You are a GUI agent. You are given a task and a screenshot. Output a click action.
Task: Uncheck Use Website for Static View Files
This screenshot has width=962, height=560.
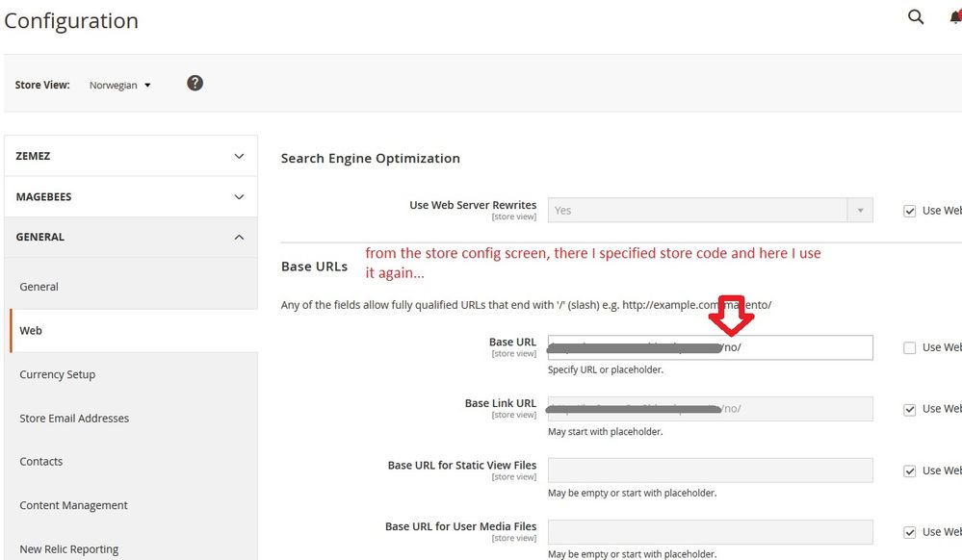pyautogui.click(x=910, y=471)
